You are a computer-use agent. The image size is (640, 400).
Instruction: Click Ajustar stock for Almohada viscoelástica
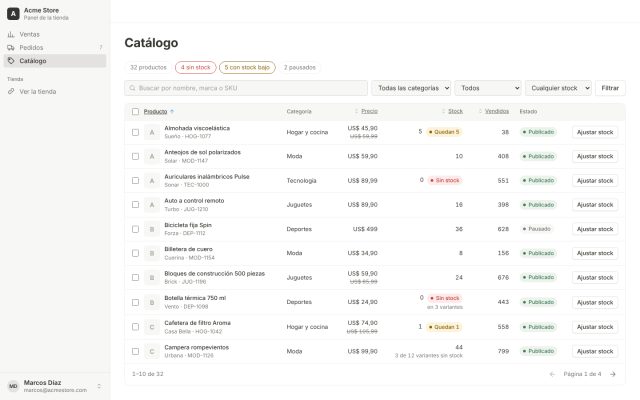coord(595,132)
